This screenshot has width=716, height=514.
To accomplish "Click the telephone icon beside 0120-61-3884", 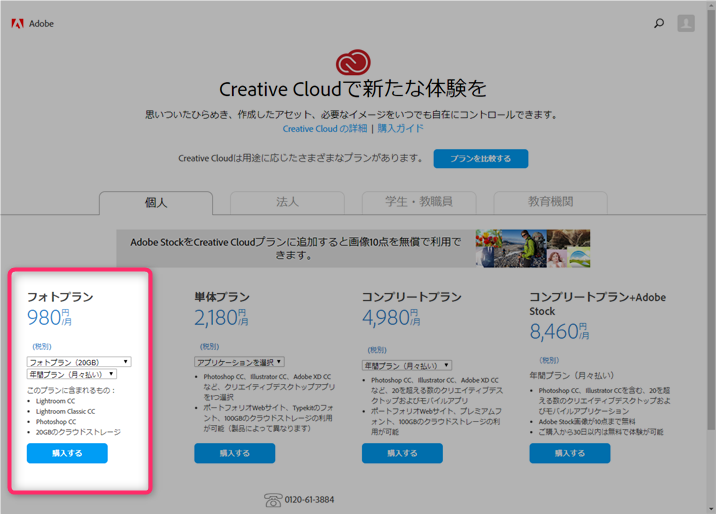I will pos(273,500).
